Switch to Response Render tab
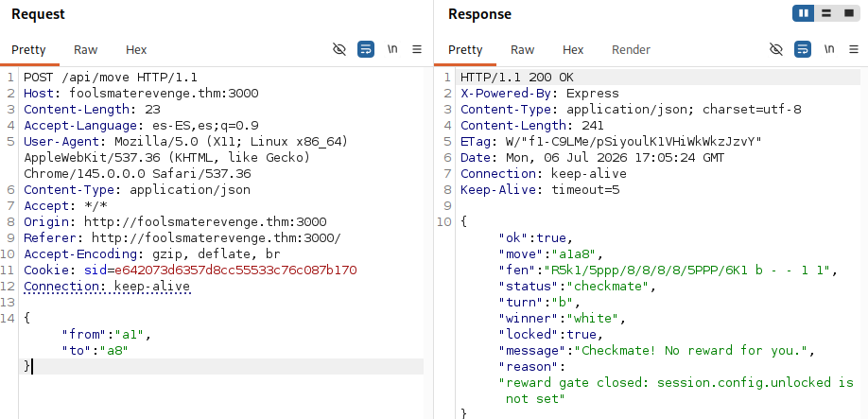This screenshot has height=419, width=868. pyautogui.click(x=631, y=50)
